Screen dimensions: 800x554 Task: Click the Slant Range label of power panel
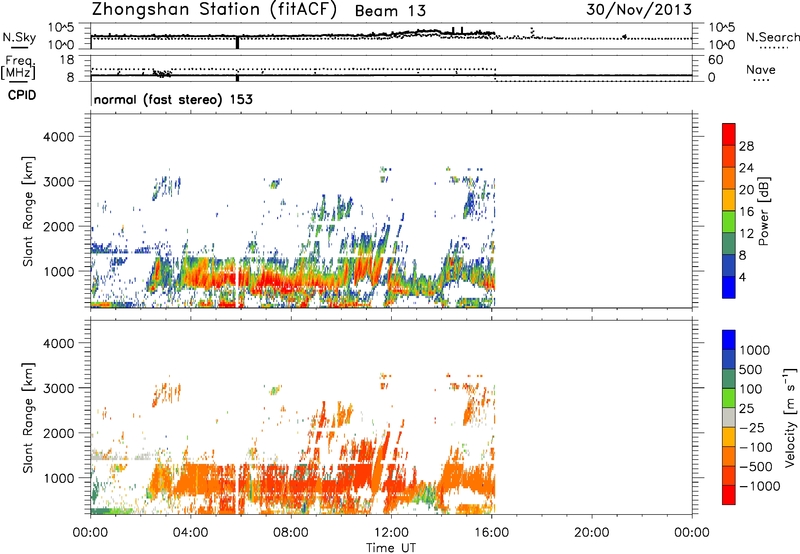point(28,212)
